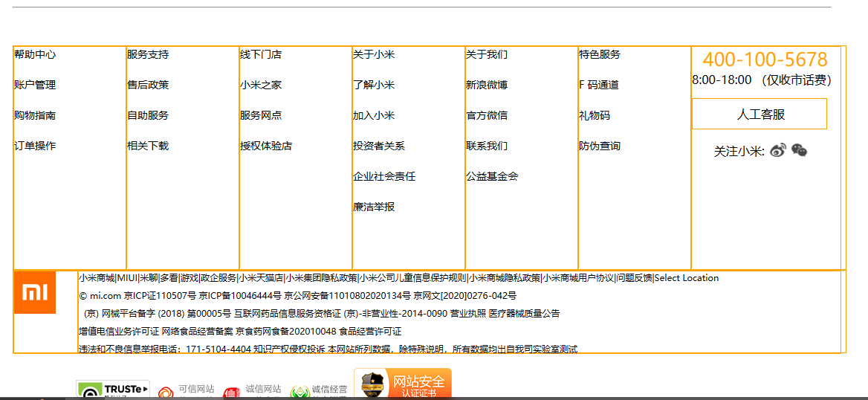Screen dimensions: 868x400
Task: Open the 企业社会责任 link
Action: pos(384,177)
